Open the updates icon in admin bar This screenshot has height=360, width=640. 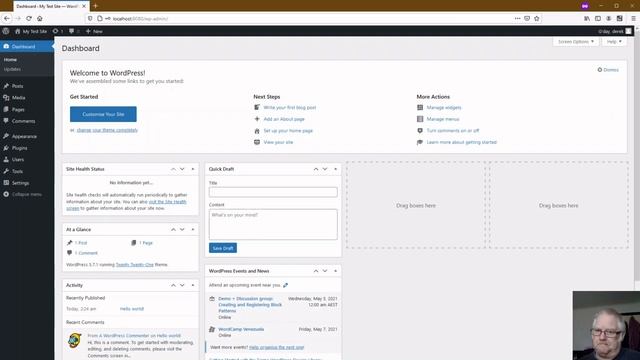[x=58, y=31]
